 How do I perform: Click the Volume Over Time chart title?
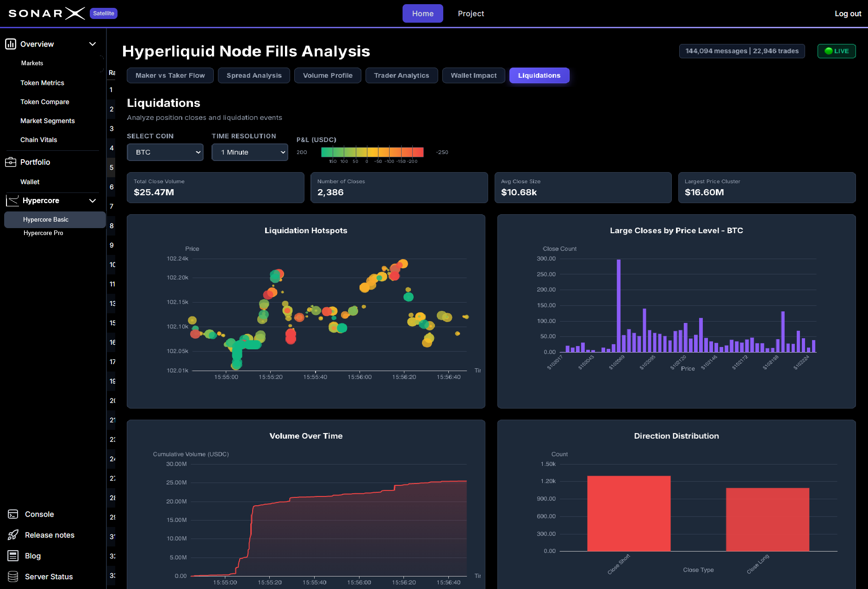pos(306,436)
